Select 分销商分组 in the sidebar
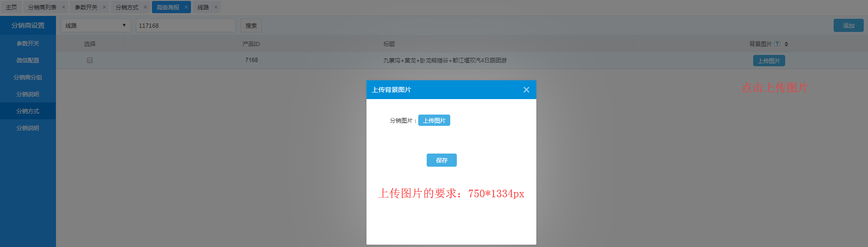 point(28,77)
